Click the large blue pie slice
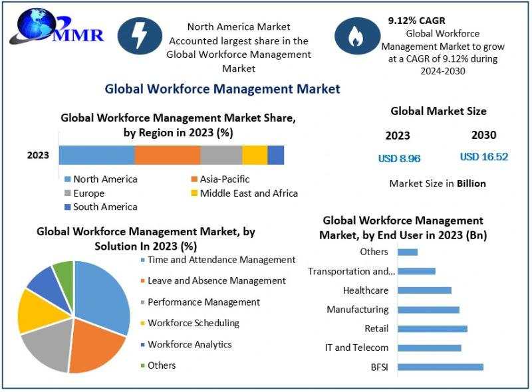Image resolution: width=532 pixels, height=392 pixels. pos(103,296)
